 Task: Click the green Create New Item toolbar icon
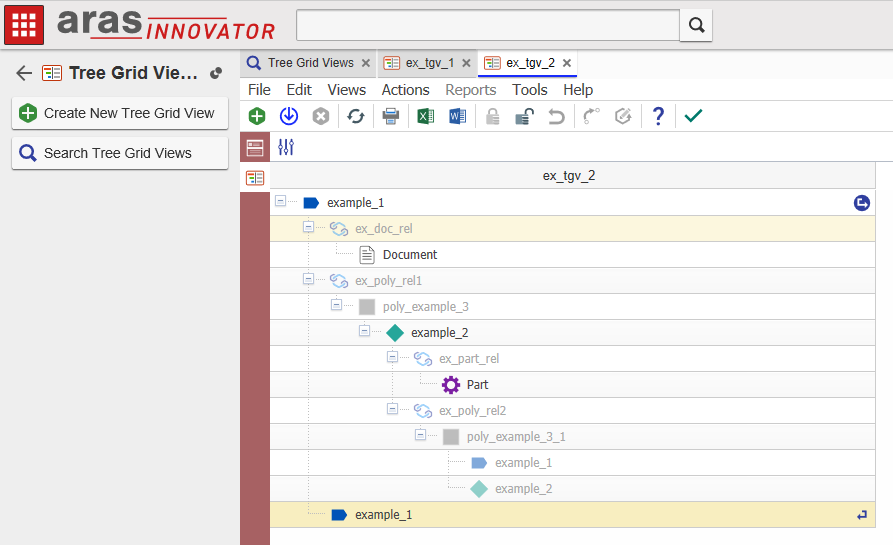pyautogui.click(x=257, y=116)
